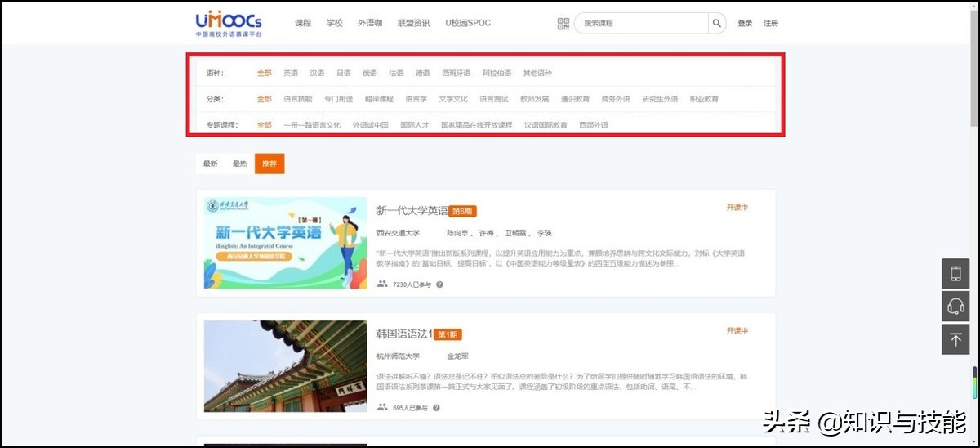Click the 登录 link

coord(745,24)
